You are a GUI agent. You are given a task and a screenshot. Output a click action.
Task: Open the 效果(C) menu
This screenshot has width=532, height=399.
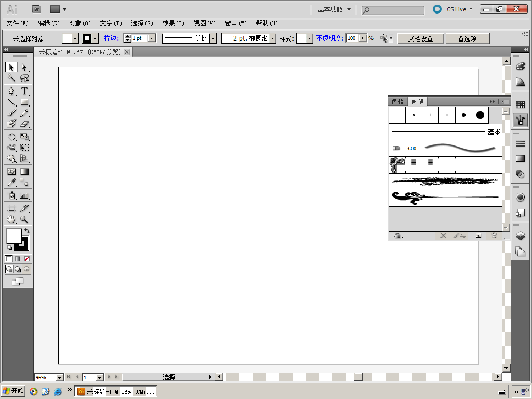coord(173,23)
